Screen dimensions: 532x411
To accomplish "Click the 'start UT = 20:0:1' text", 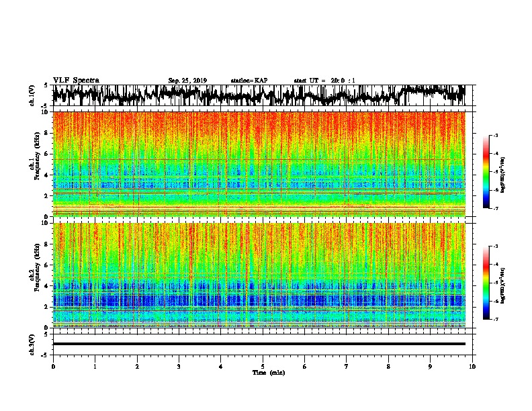I will [324, 81].
